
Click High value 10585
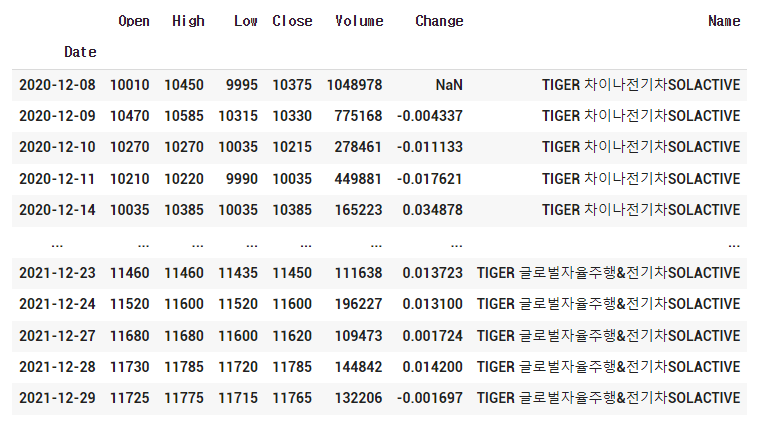(x=184, y=116)
